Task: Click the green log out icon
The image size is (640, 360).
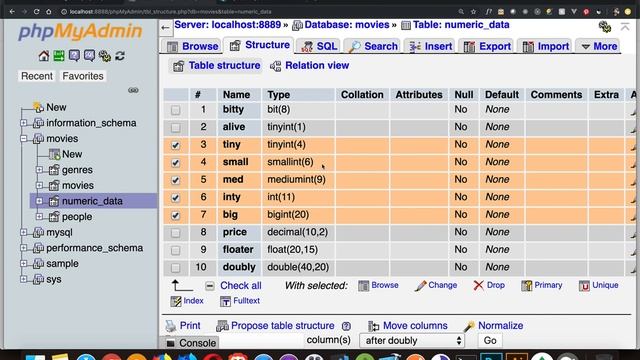Action: 59,56
